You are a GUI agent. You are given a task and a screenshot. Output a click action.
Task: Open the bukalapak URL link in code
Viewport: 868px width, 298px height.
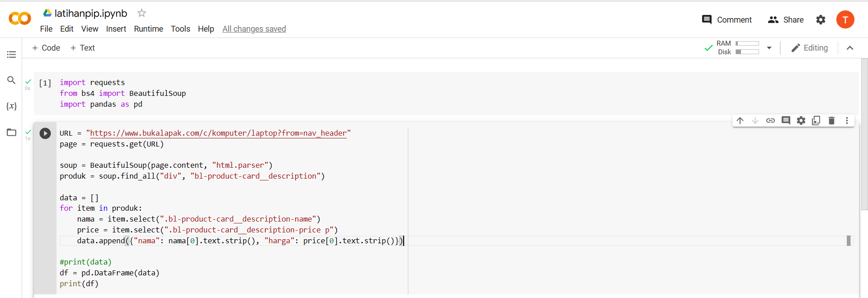coord(218,133)
